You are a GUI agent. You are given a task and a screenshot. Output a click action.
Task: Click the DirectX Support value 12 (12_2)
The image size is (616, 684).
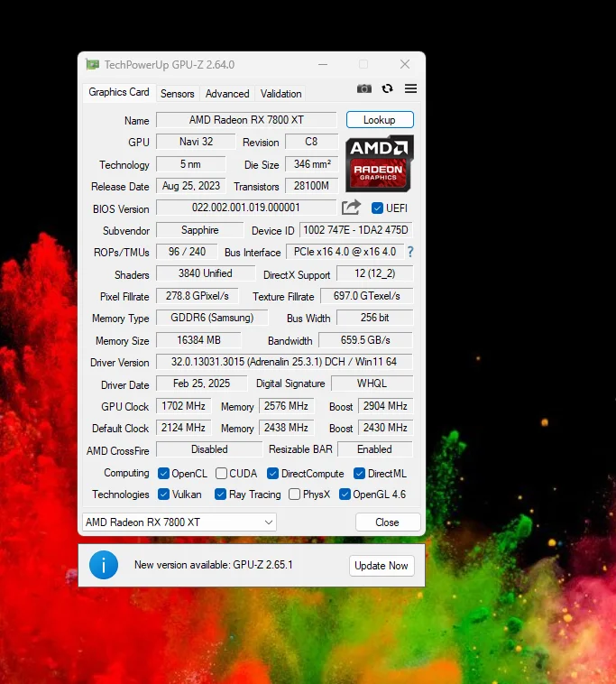[x=374, y=273]
